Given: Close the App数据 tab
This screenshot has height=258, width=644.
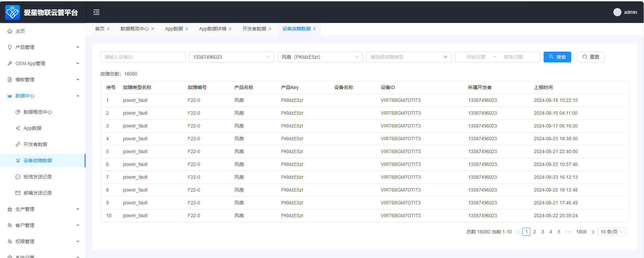Looking at the screenshot, I should [187, 29].
